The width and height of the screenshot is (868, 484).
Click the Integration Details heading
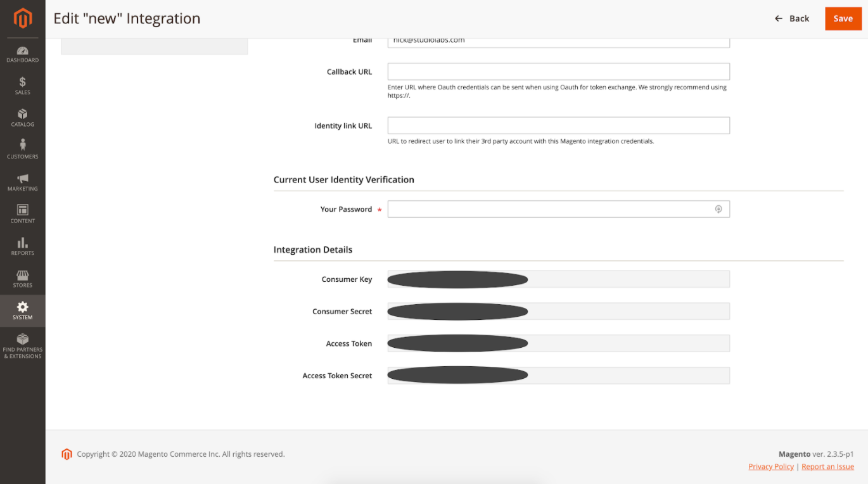click(x=313, y=250)
